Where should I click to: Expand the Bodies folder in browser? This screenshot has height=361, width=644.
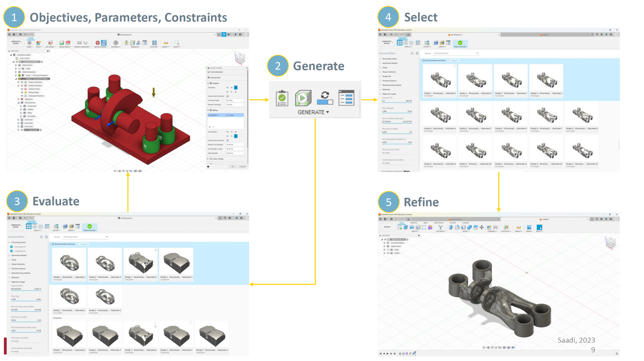tap(384, 253)
